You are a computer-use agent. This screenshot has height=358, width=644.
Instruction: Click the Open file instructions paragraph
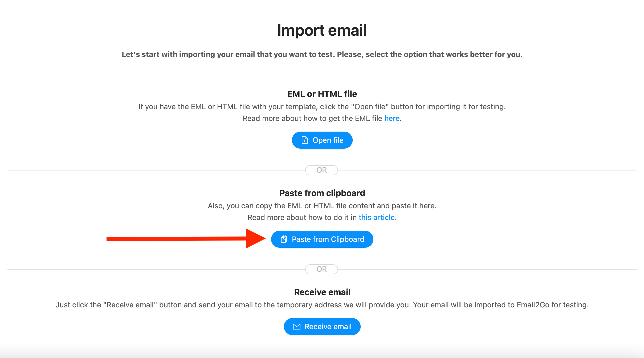[x=322, y=107]
